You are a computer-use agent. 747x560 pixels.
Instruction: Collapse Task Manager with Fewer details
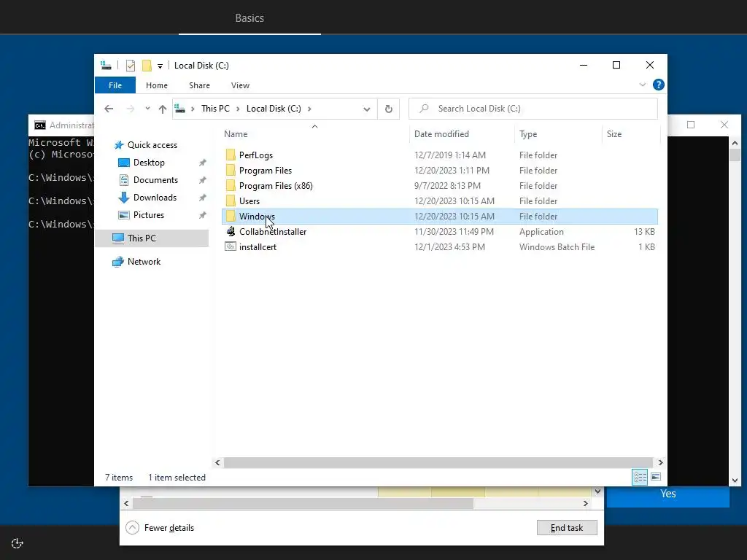[x=160, y=528]
